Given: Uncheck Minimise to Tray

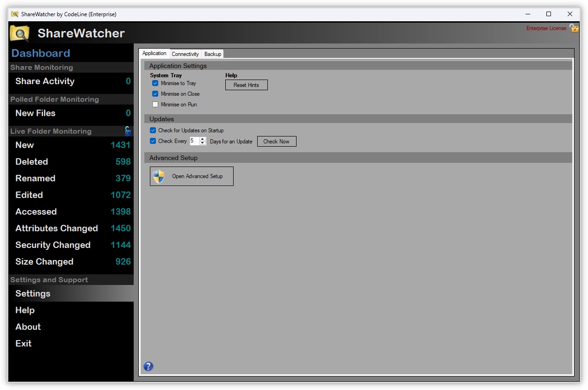Looking at the screenshot, I should (x=155, y=83).
